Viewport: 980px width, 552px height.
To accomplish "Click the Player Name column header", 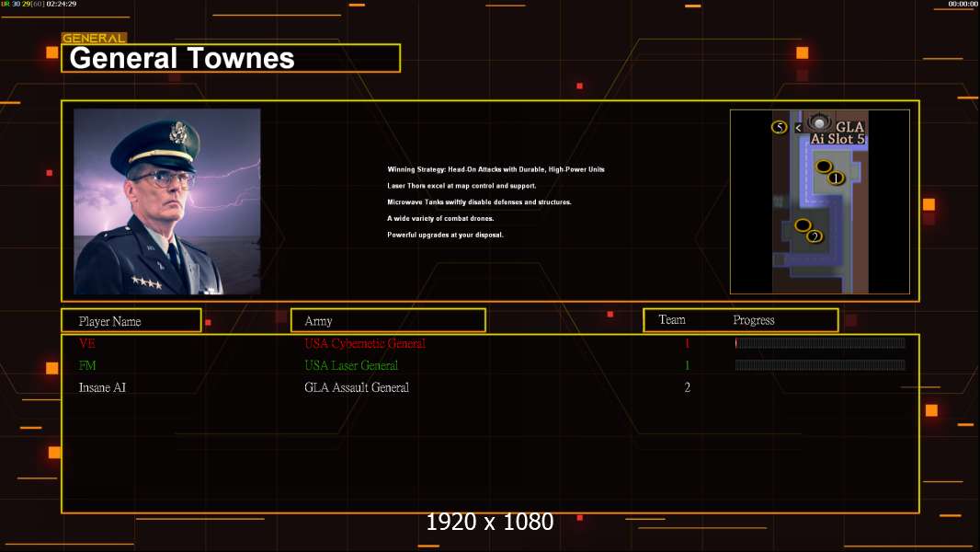I will coord(131,321).
